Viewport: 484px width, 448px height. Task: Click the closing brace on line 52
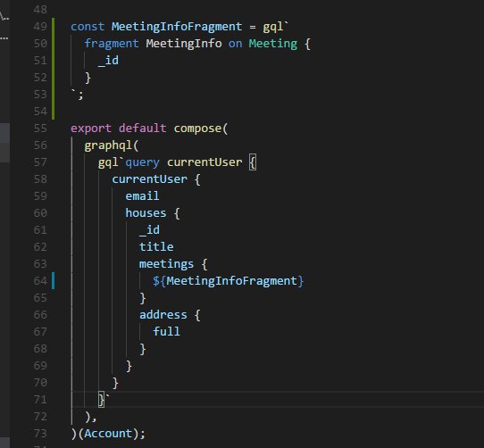click(x=88, y=78)
